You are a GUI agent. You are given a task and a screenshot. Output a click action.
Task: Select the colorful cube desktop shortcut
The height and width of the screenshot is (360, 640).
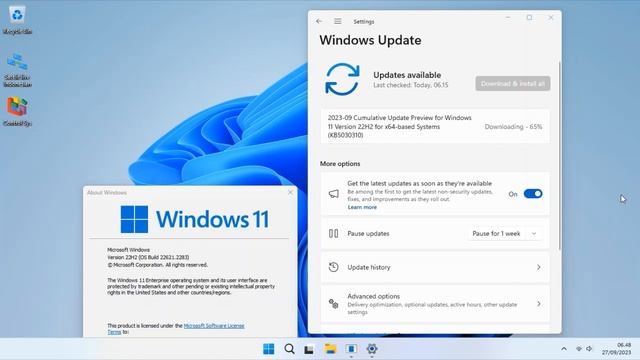(17, 111)
